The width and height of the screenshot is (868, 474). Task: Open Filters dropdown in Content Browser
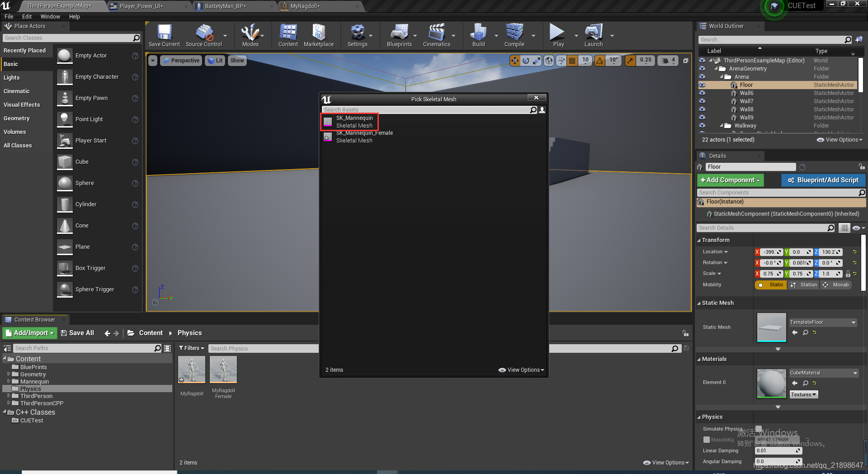(191, 348)
